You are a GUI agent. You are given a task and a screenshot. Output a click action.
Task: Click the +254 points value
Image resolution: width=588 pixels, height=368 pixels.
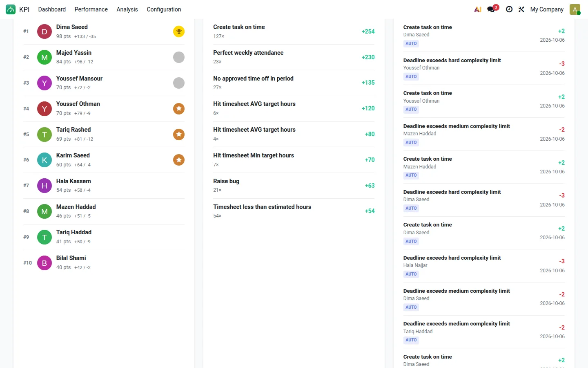[x=368, y=31]
